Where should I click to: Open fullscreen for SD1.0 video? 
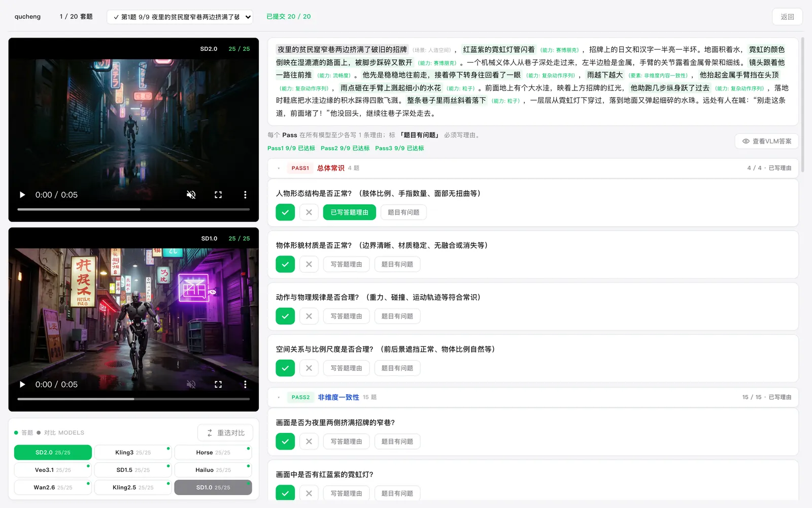218,385
